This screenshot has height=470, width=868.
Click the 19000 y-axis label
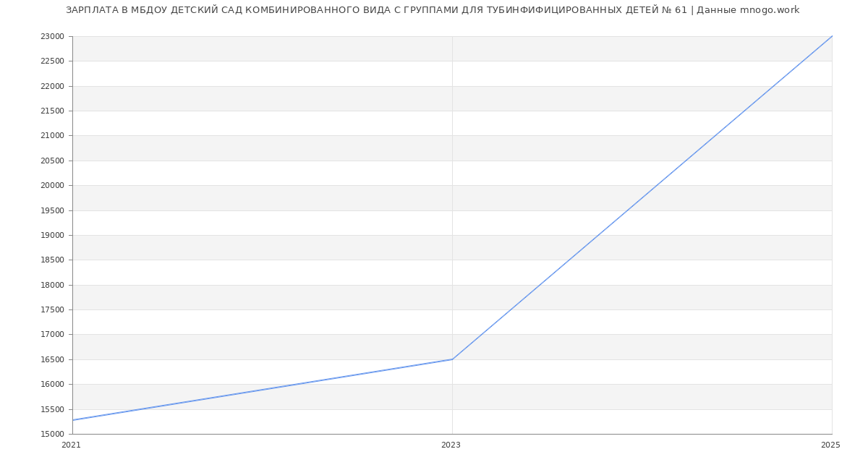click(53, 236)
